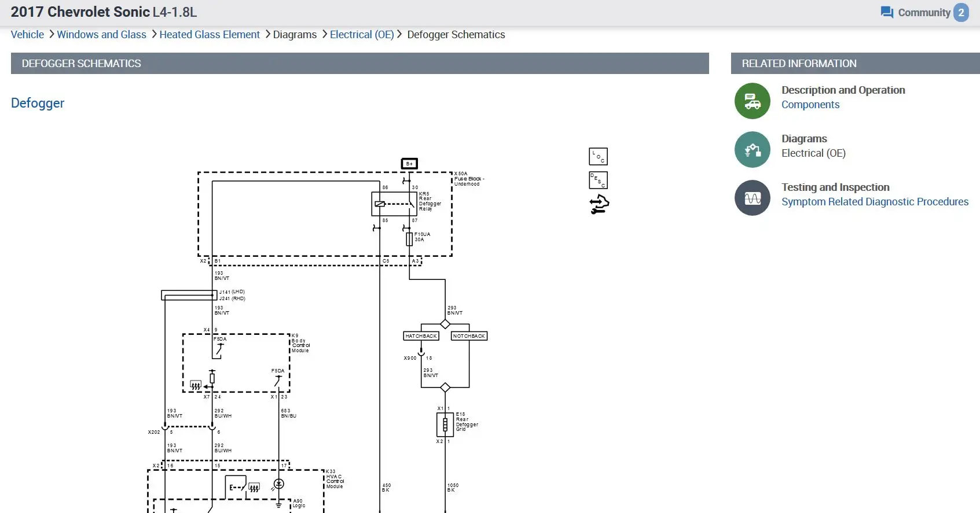The height and width of the screenshot is (513, 980).
Task: Click the green Description and Operation icon
Action: (753, 101)
